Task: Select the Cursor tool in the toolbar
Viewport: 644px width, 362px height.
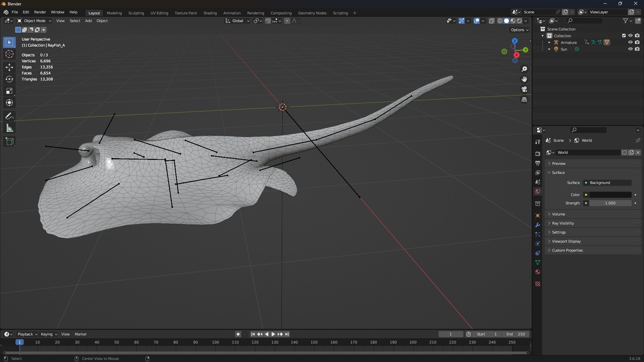Action: pos(9,54)
